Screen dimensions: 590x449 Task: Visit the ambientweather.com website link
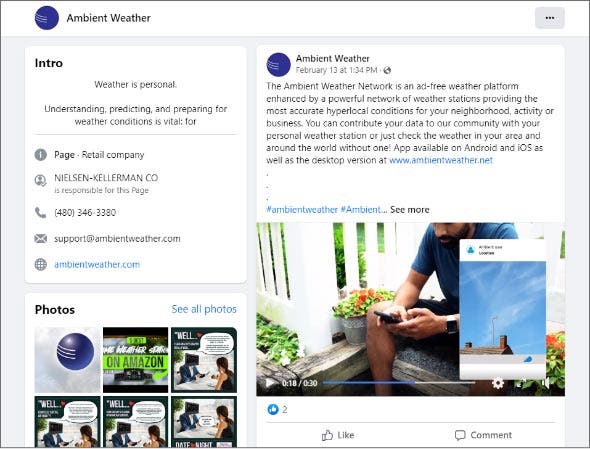point(97,264)
